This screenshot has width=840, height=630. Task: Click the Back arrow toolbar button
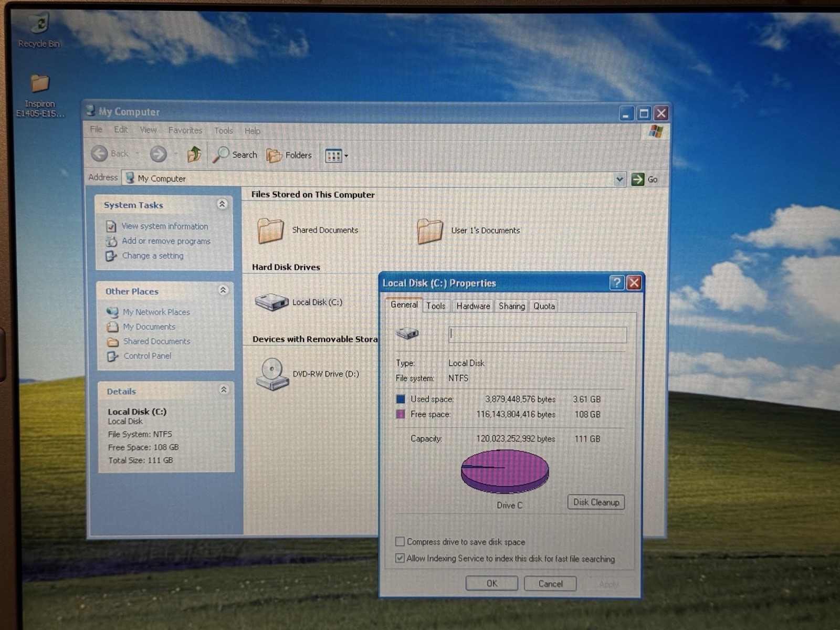(100, 153)
